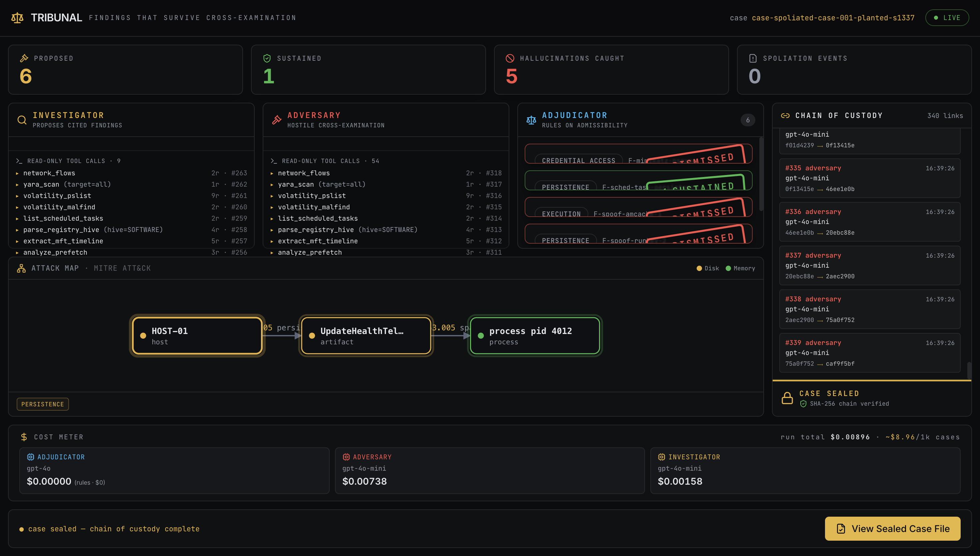The image size is (980, 556).
Task: Expand Investigator extract_mft_timeline call #257
Action: pyautogui.click(x=131, y=241)
